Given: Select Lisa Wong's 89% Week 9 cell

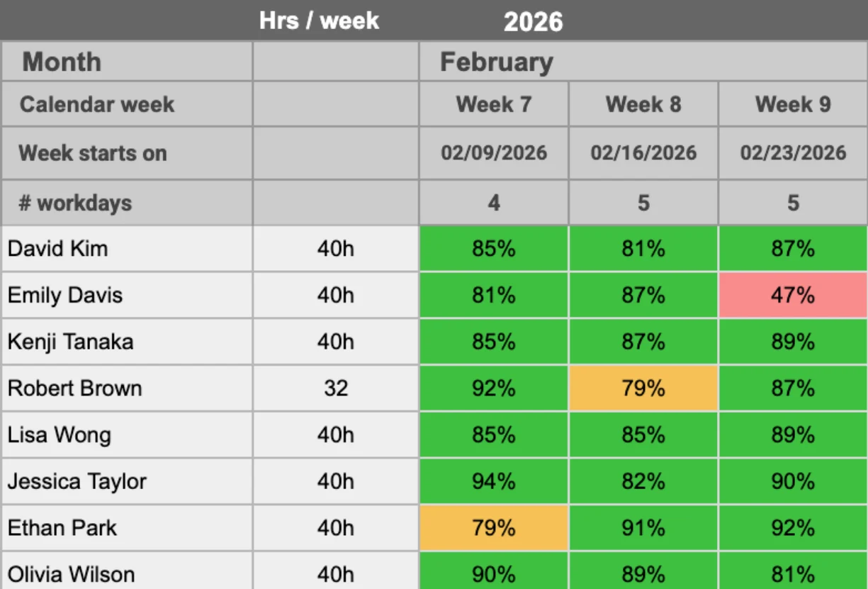Looking at the screenshot, I should pos(793,434).
